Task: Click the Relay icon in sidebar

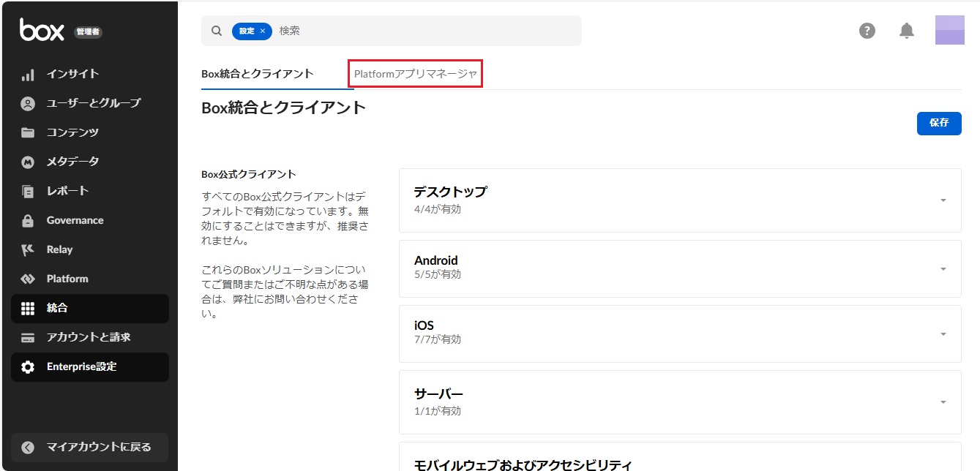Action: pyautogui.click(x=28, y=250)
